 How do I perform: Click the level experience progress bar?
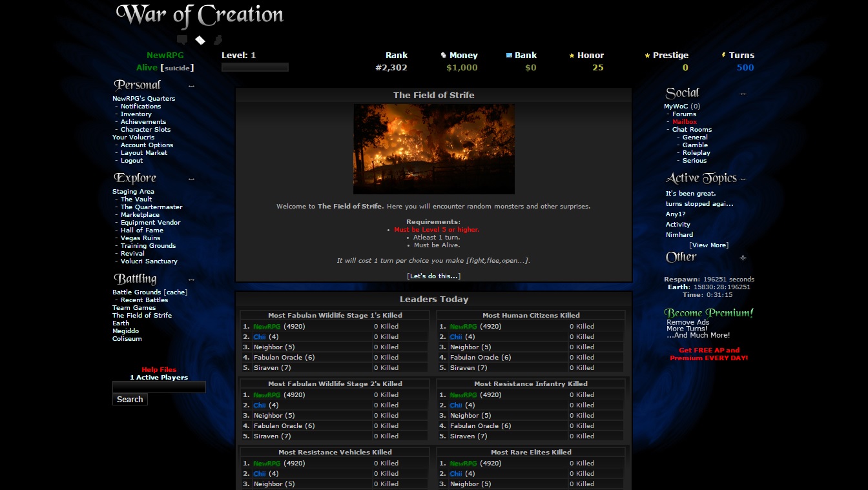[x=255, y=67]
